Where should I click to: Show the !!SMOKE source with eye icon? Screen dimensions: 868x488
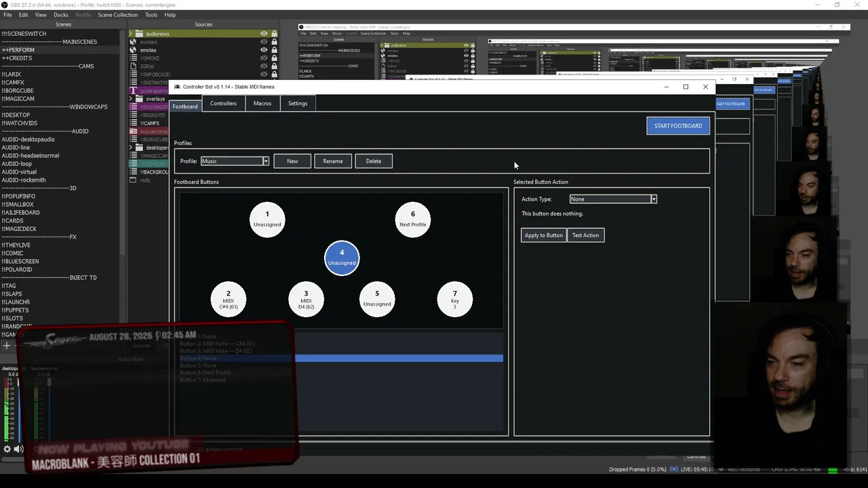(x=264, y=58)
